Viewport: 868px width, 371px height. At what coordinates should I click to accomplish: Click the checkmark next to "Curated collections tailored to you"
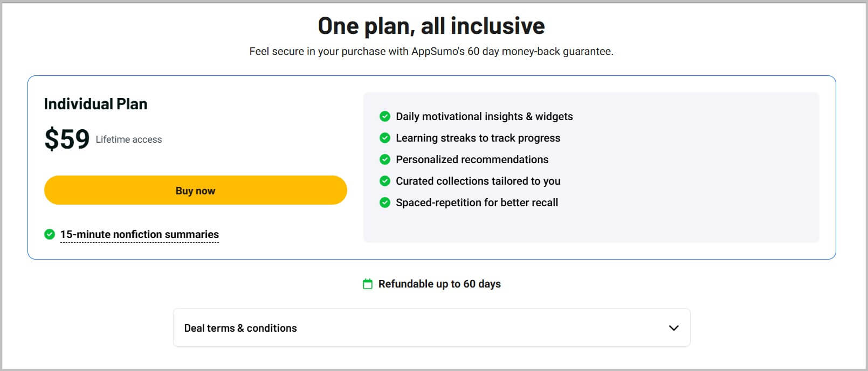tap(385, 181)
